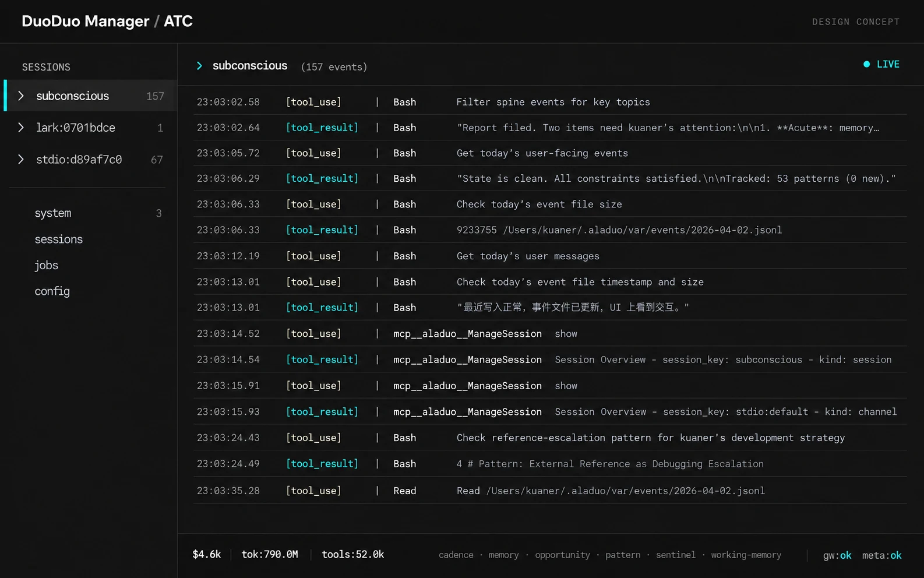Open the jobs menu item

[47, 265]
